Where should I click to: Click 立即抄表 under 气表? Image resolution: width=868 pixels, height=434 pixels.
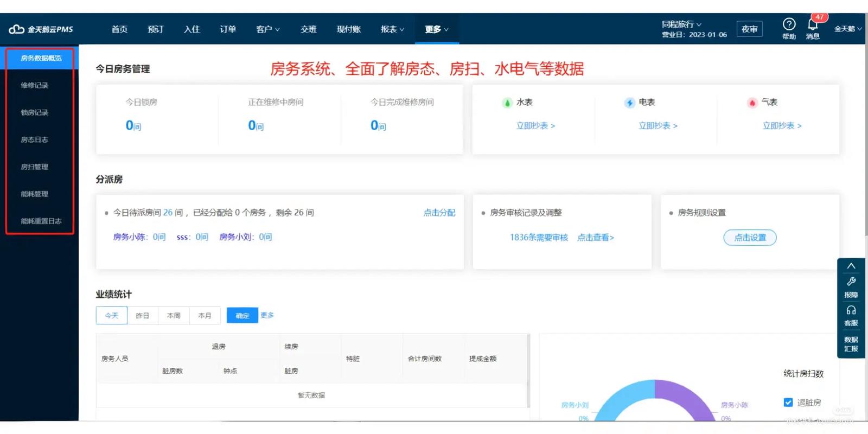(782, 125)
